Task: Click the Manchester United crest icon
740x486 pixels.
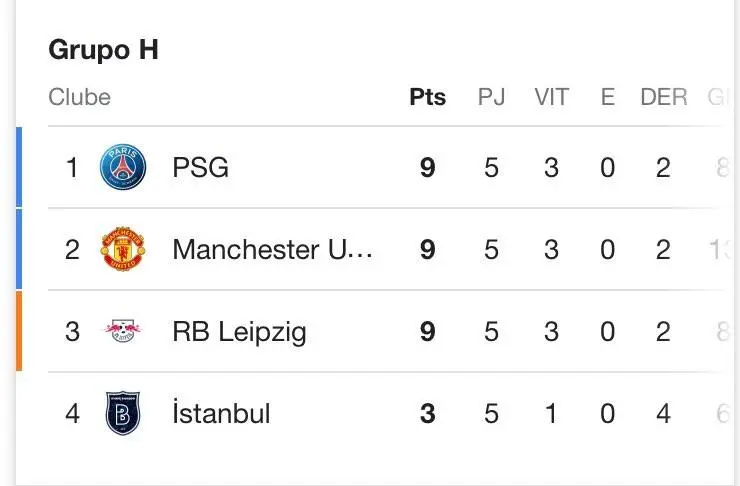Action: pos(123,249)
